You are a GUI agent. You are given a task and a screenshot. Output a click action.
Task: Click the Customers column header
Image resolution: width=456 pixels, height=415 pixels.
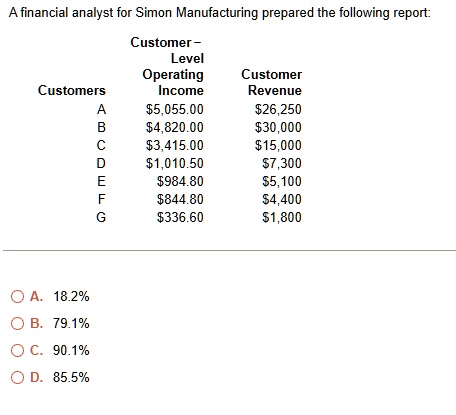72,90
